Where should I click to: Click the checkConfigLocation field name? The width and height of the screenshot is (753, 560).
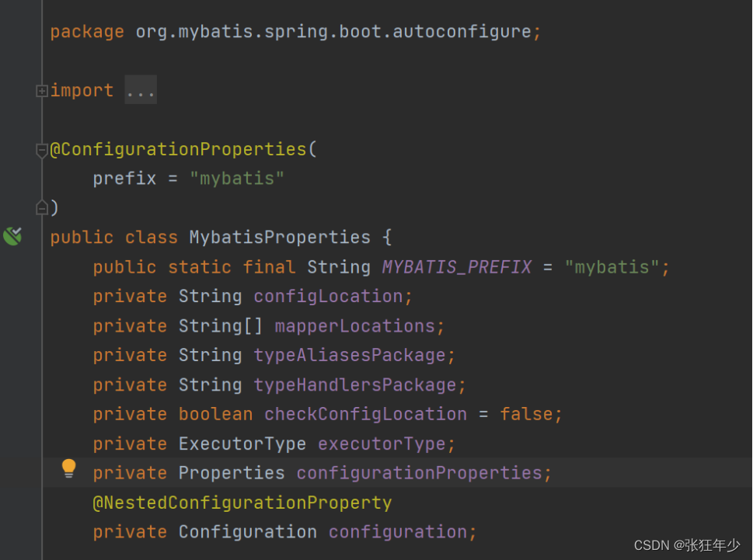point(365,414)
